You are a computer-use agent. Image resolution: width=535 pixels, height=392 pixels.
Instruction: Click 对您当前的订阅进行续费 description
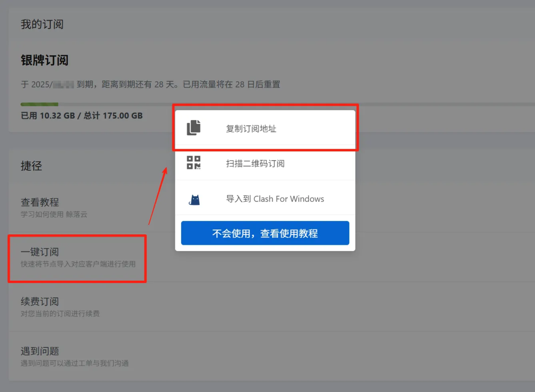point(60,314)
